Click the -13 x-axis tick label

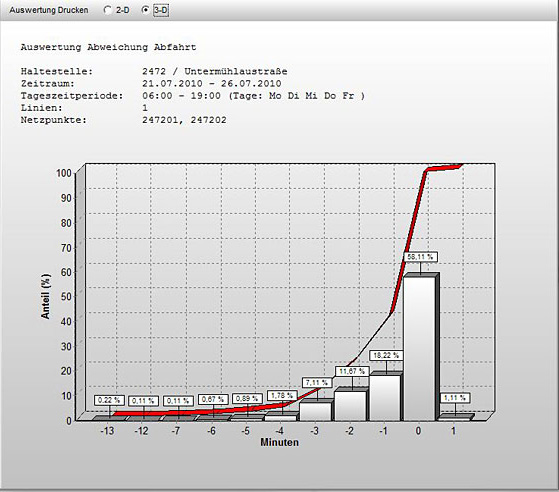pyautogui.click(x=107, y=431)
